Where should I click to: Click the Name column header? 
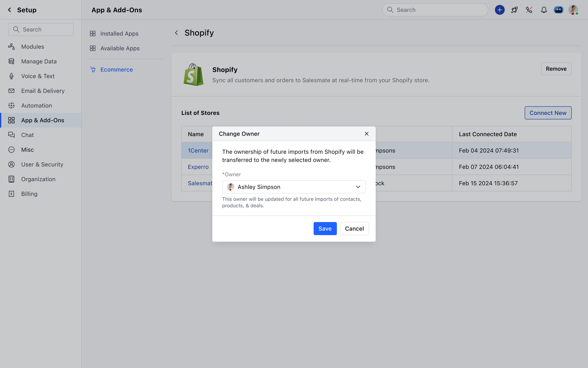tap(196, 134)
